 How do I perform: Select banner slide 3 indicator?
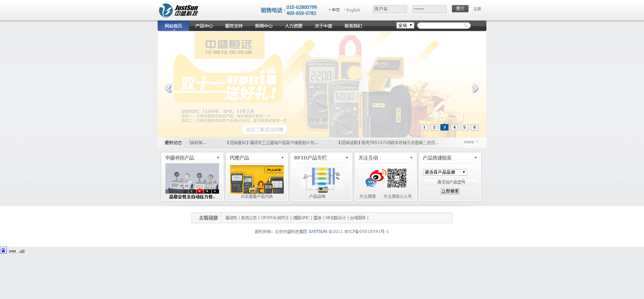tap(444, 127)
